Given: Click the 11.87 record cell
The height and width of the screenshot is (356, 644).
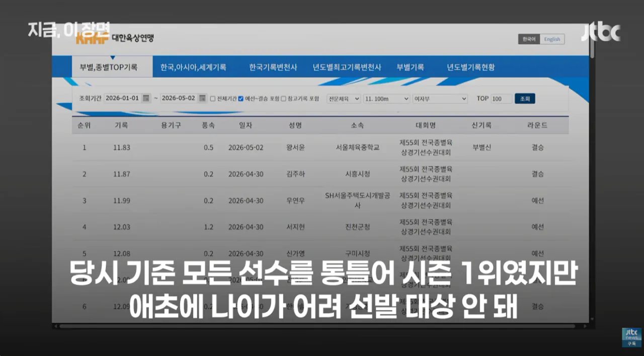Looking at the screenshot, I should coord(121,174).
